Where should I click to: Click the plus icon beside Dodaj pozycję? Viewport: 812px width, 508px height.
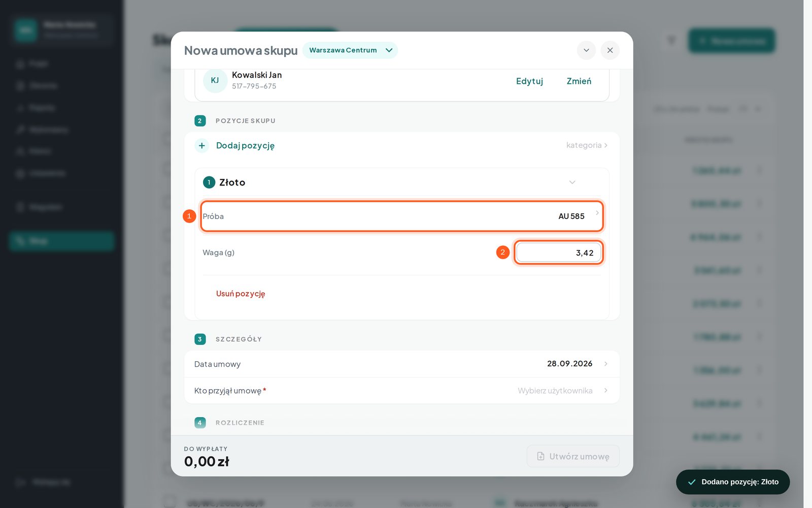[x=201, y=146]
